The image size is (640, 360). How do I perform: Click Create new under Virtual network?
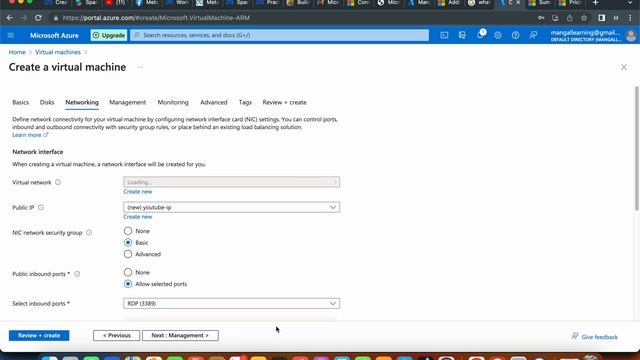pos(138,192)
